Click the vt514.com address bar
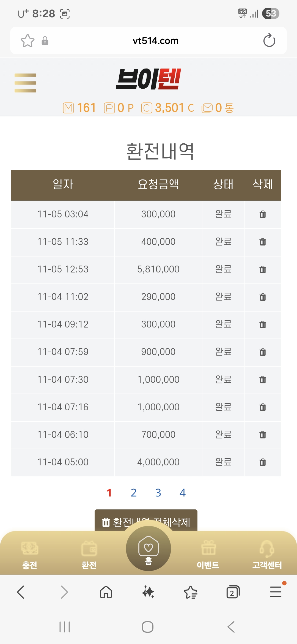Image resolution: width=297 pixels, height=644 pixels. (x=155, y=41)
